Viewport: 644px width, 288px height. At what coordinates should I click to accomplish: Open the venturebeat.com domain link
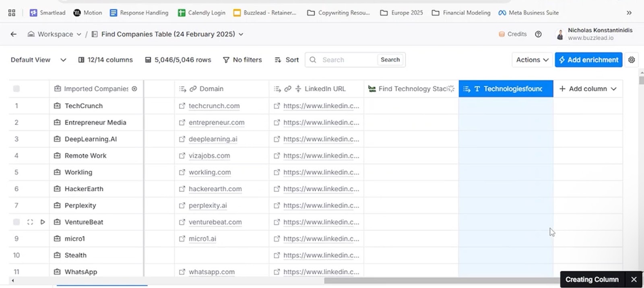pos(215,222)
